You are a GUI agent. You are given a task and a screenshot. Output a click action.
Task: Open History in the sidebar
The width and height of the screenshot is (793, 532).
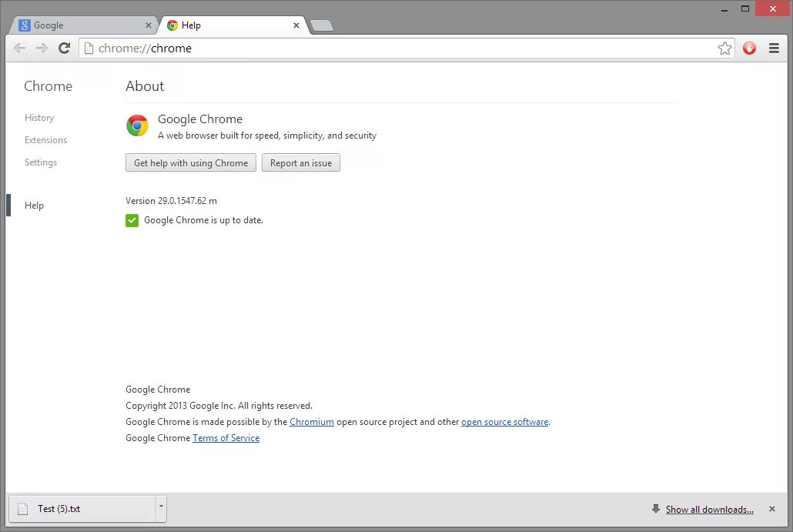coord(39,117)
